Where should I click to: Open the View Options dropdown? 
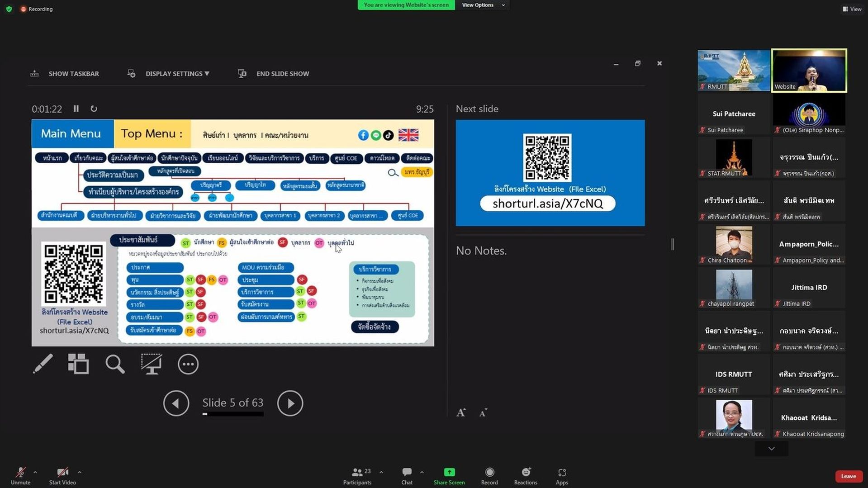tap(483, 5)
